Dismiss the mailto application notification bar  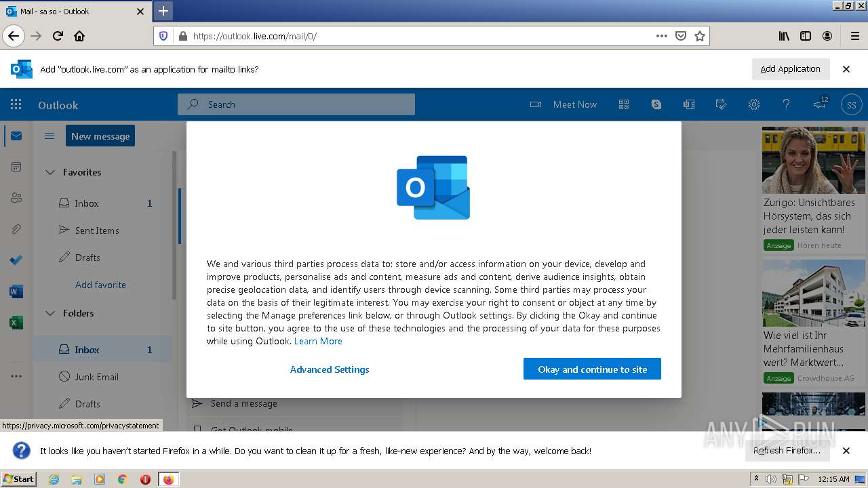click(x=846, y=69)
